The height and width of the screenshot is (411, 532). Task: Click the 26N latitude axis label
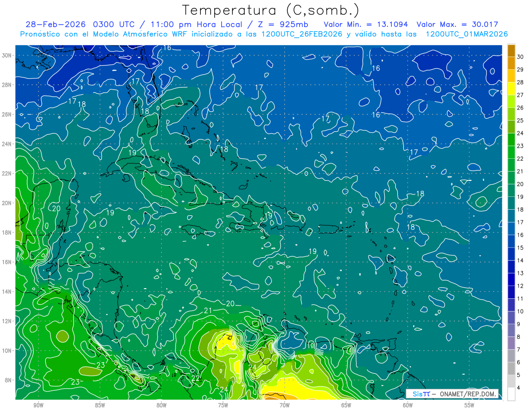7,114
